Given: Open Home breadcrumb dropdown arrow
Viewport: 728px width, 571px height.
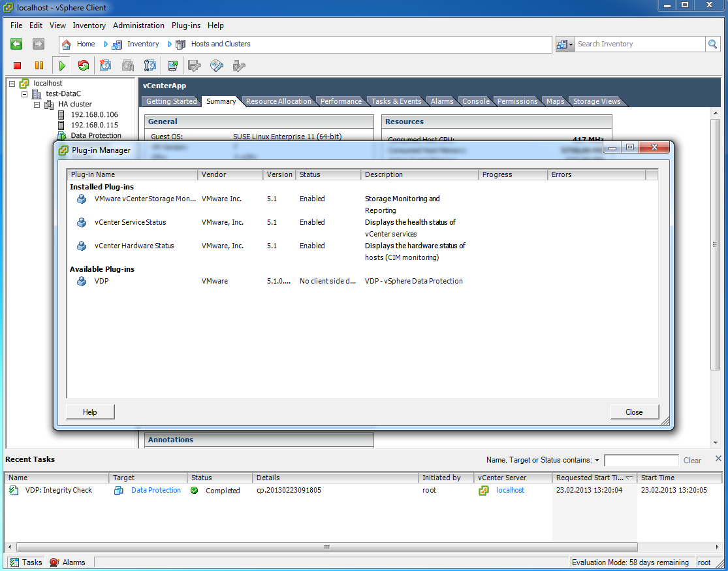Looking at the screenshot, I should coord(106,44).
